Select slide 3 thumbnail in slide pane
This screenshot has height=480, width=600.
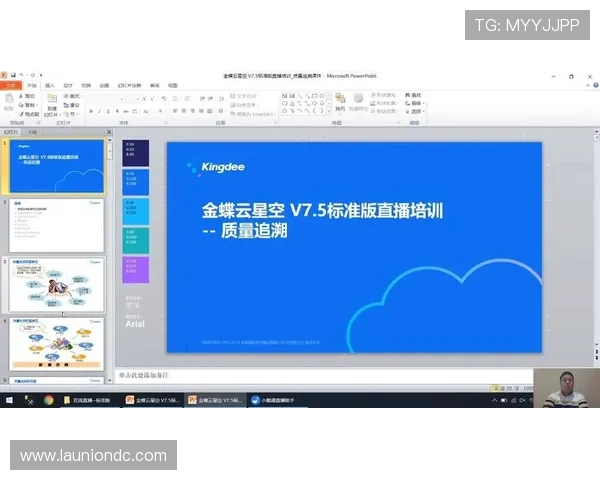(x=56, y=284)
